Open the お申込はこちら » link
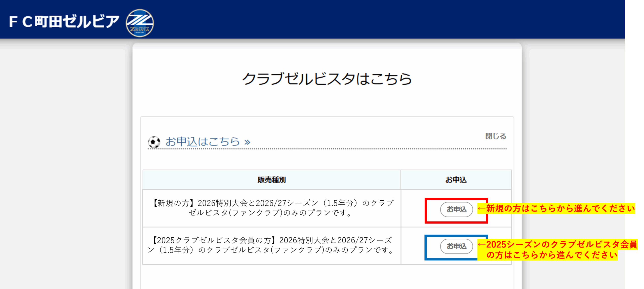Viewport: 644px width, 289px height. click(x=203, y=141)
